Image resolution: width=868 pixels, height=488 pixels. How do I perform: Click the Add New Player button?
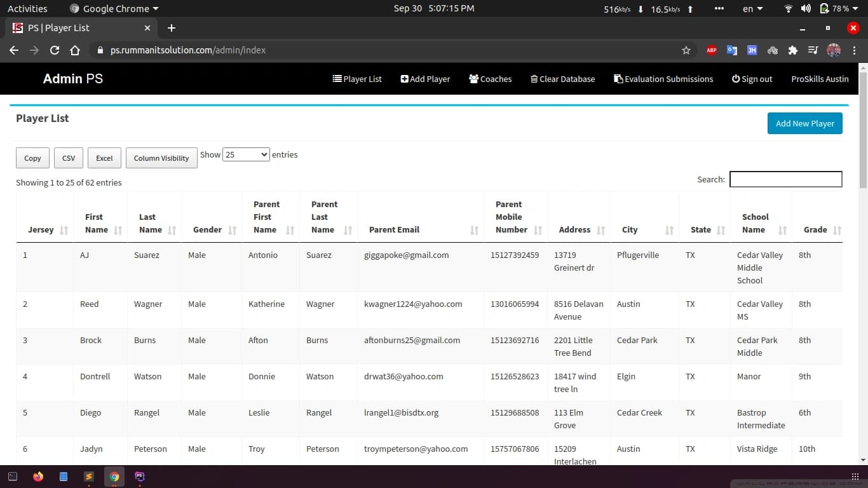click(x=804, y=123)
